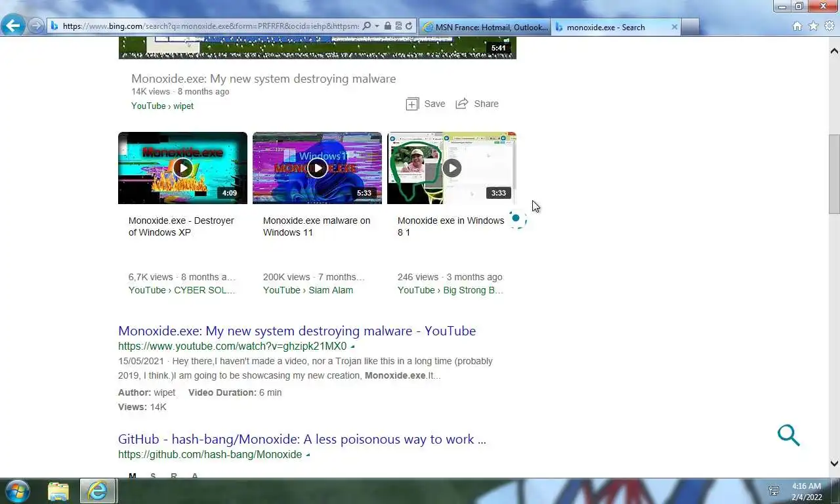Image resolution: width=840 pixels, height=504 pixels.
Task: Click the top video thumbnail with 5:41 duration
Action: coord(317,48)
